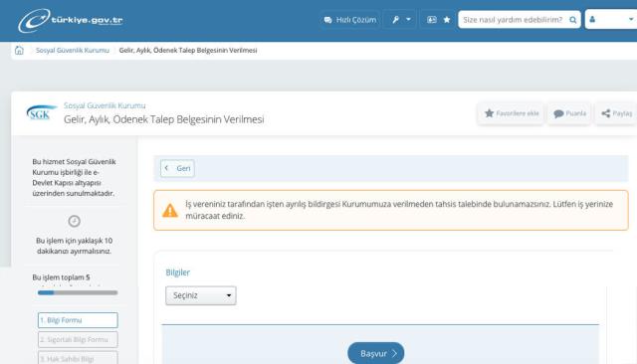Viewport: 637px width, 364px height.
Task: Select step 1. Bilgi Formu
Action: (78, 320)
